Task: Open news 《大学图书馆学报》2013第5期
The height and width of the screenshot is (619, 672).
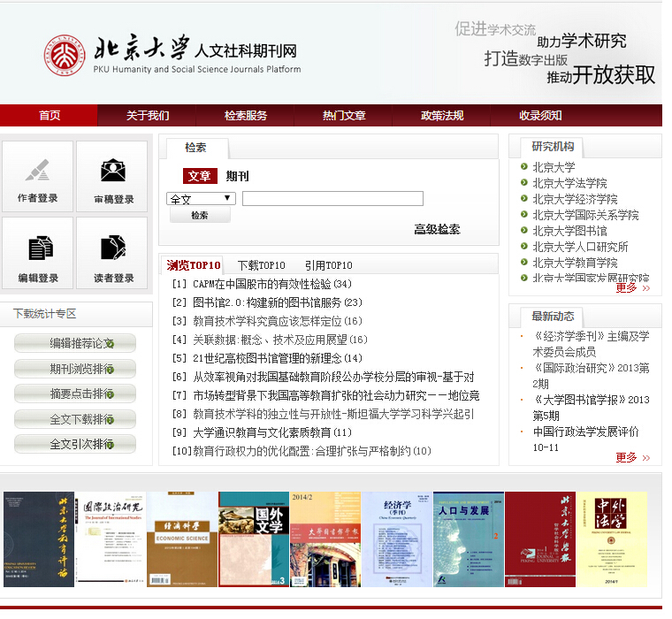Action: (591, 408)
